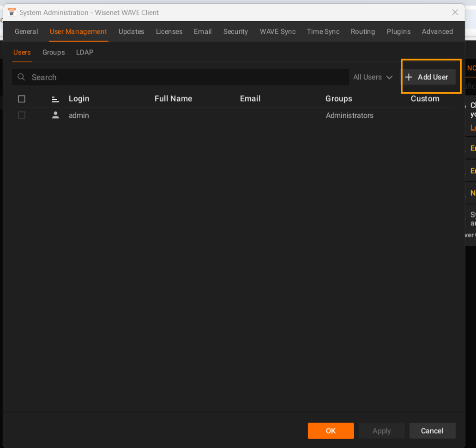Open the Advanced tab
The image size is (476, 448).
tap(437, 31)
